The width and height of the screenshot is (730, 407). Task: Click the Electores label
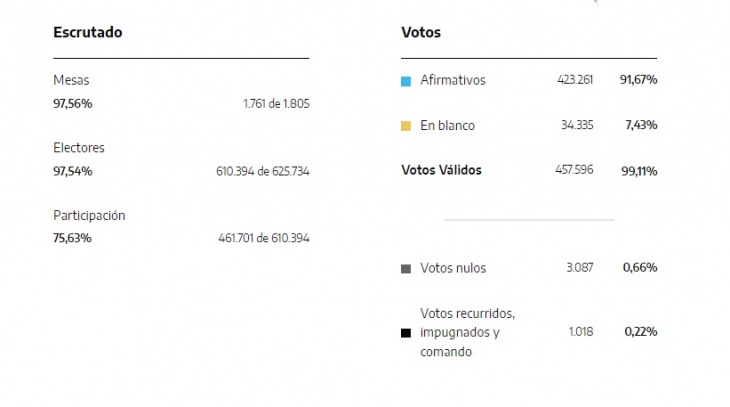click(x=79, y=148)
